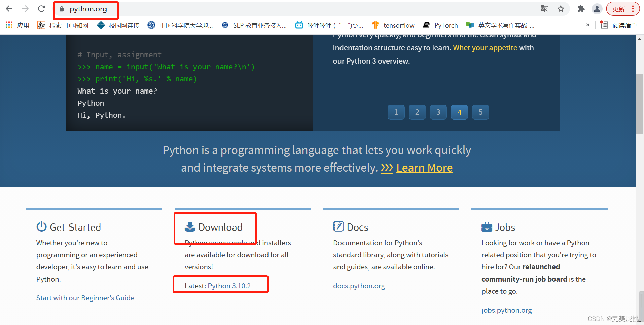This screenshot has height=325, width=644.
Task: Click the Get Started power icon
Action: tap(41, 227)
